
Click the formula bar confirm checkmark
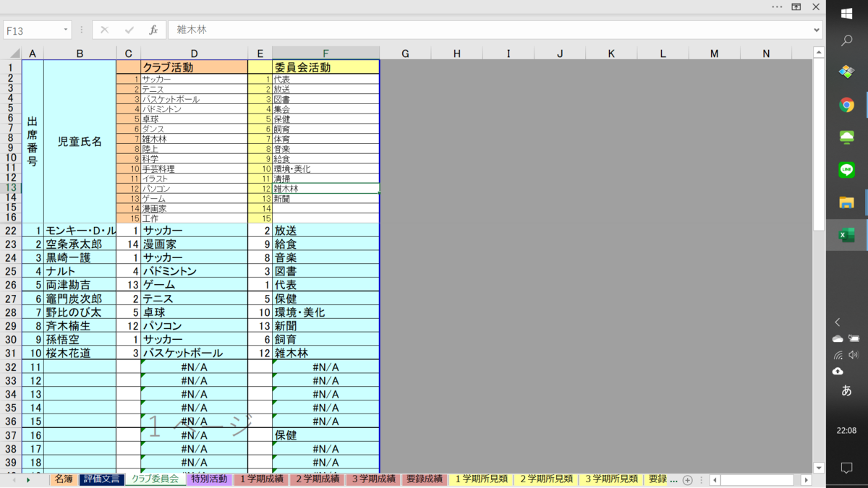129,30
